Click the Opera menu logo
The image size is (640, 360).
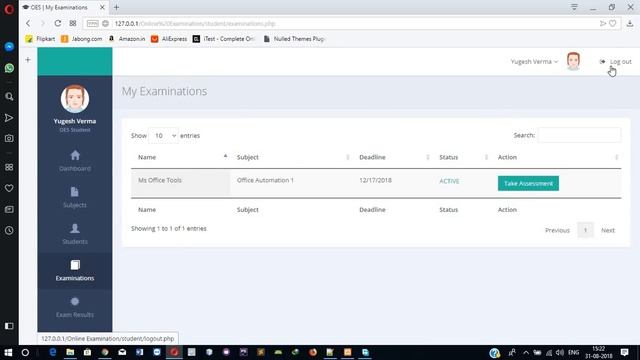(x=9, y=9)
